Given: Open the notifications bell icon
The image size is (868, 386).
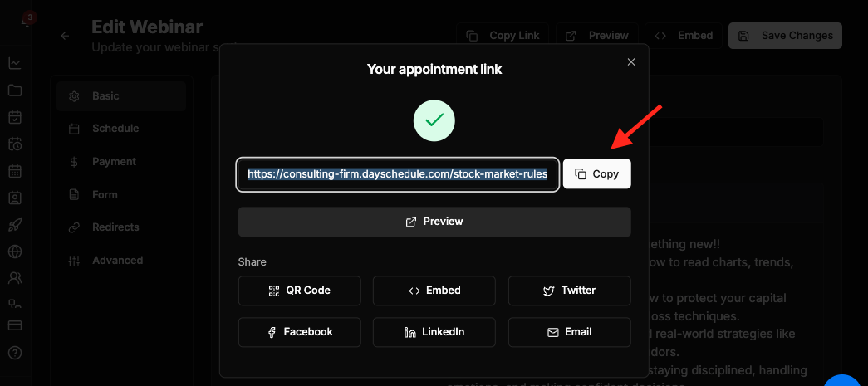Looking at the screenshot, I should pyautogui.click(x=26, y=22).
